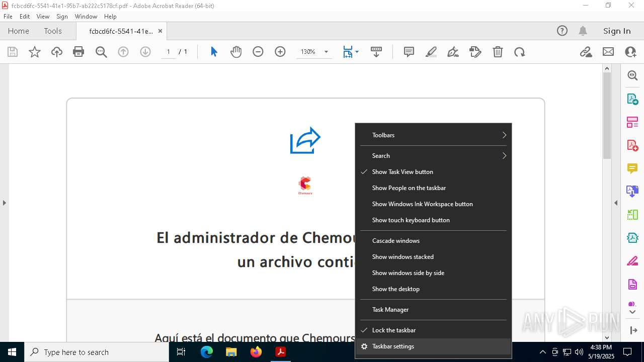This screenshot has height=362, width=644.
Task: Print the document
Action: (78, 52)
